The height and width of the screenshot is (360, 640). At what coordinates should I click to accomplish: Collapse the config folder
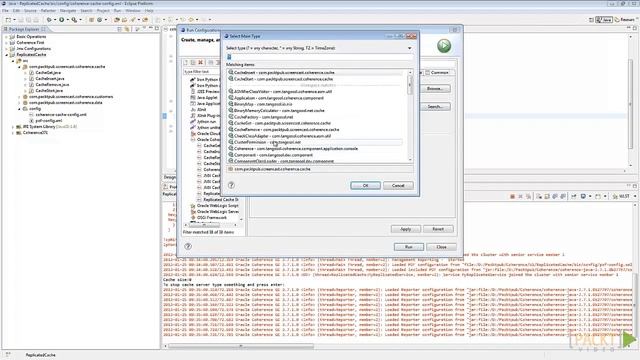19,109
